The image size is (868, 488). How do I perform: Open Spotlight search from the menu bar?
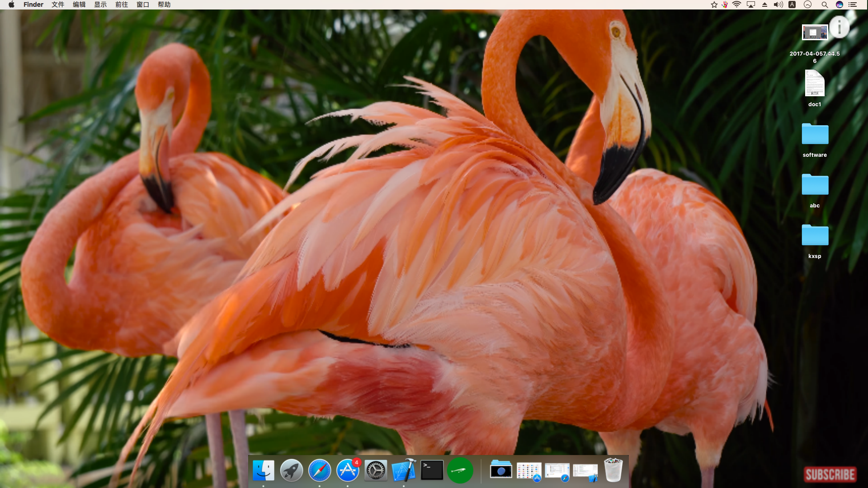824,5
